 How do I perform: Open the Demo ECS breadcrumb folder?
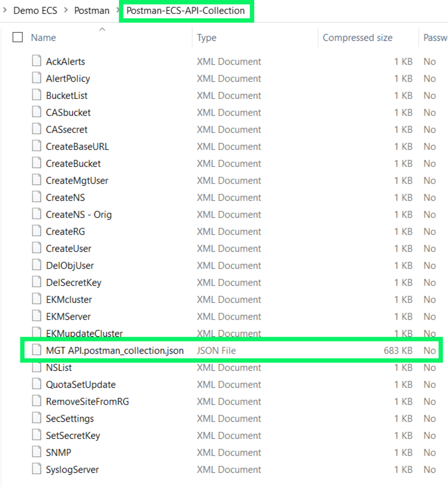click(35, 11)
